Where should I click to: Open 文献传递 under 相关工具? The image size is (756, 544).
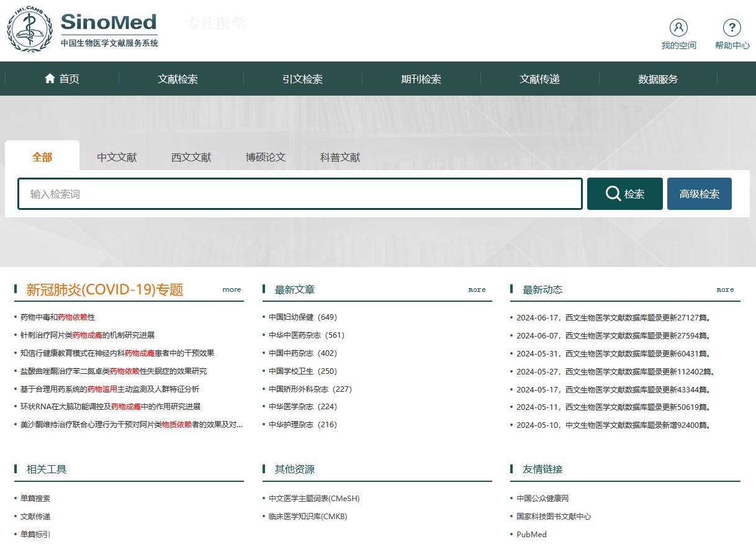pyautogui.click(x=35, y=516)
